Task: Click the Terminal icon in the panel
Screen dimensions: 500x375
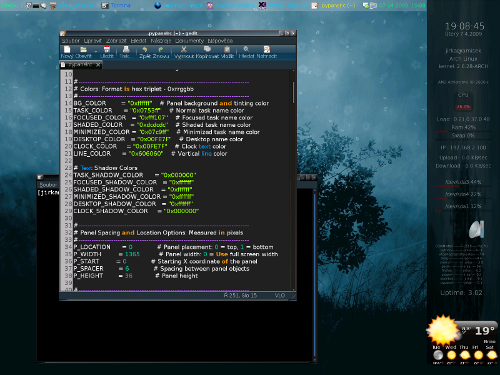Action: click(x=105, y=5)
